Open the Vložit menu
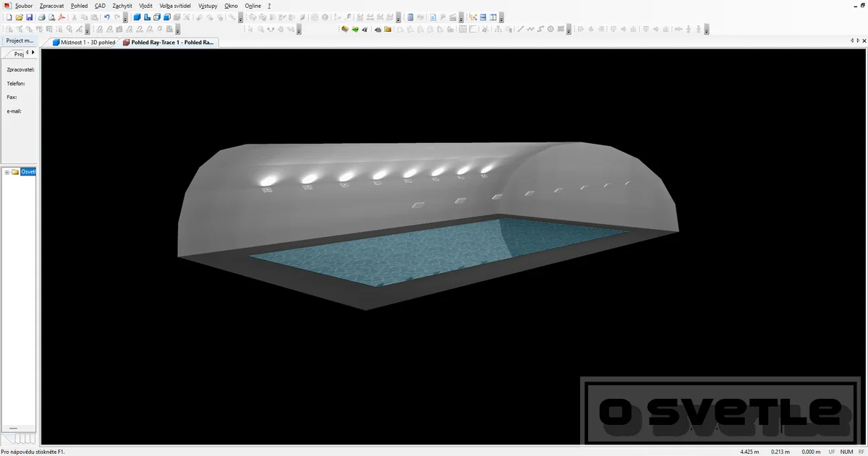Viewport: 868px width, 456px height. pos(145,6)
